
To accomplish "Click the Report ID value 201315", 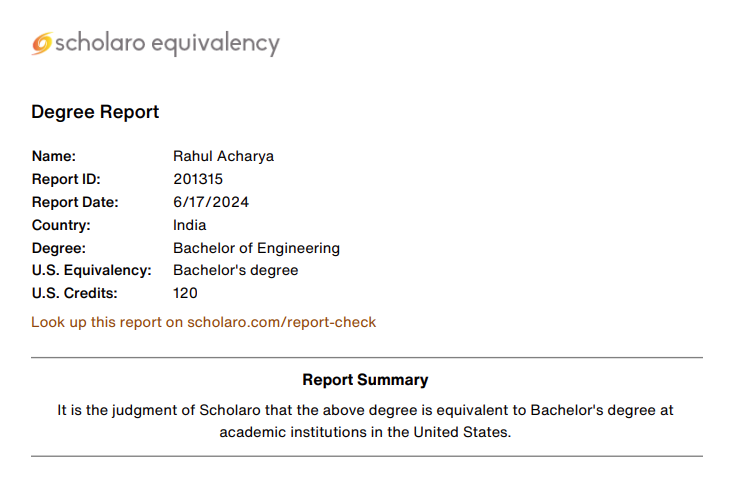I will 198,179.
